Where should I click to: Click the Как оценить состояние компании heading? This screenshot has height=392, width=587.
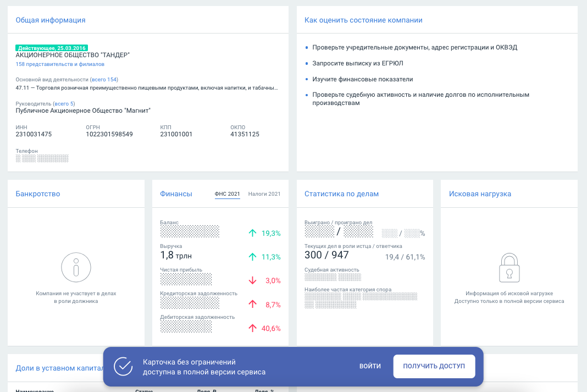point(363,20)
